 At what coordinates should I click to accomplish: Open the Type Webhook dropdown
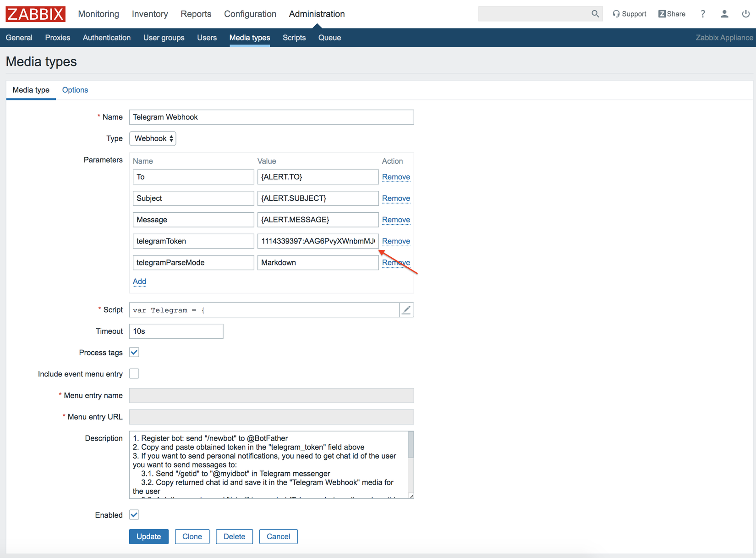[x=153, y=138]
